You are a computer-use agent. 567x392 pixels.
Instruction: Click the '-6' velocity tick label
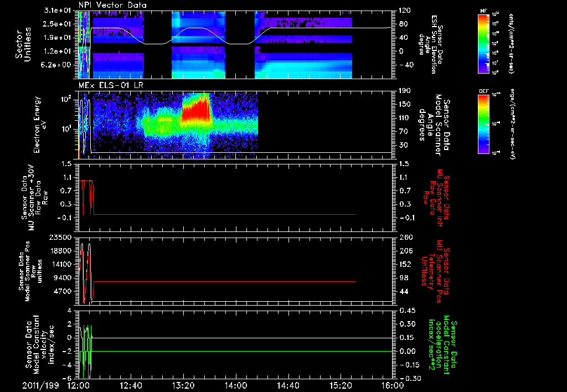pyautogui.click(x=68, y=379)
